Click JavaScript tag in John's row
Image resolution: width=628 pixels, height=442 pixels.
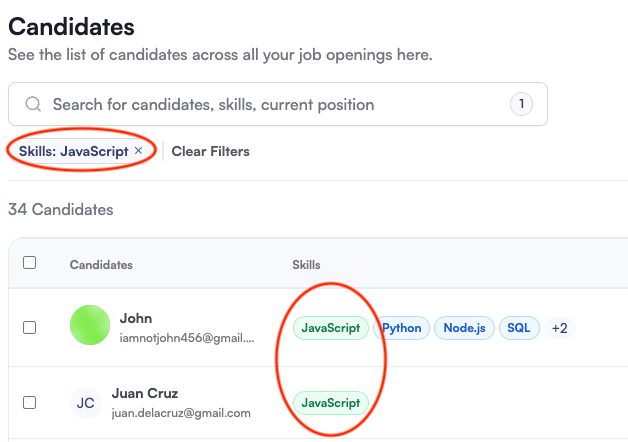pos(331,328)
